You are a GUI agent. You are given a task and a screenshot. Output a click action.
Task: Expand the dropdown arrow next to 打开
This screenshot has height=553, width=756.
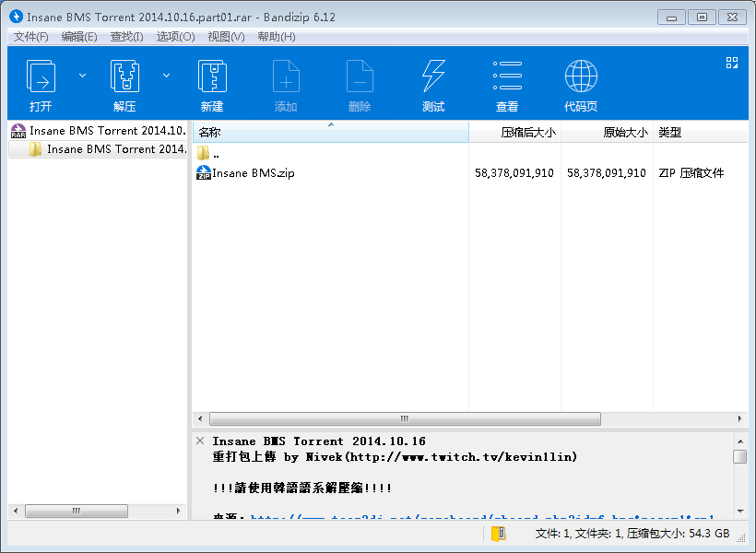pos(82,76)
